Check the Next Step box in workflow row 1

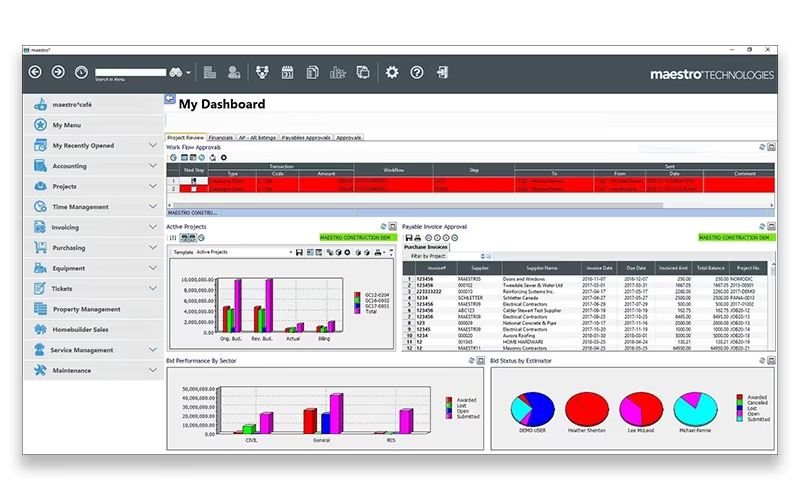click(193, 181)
